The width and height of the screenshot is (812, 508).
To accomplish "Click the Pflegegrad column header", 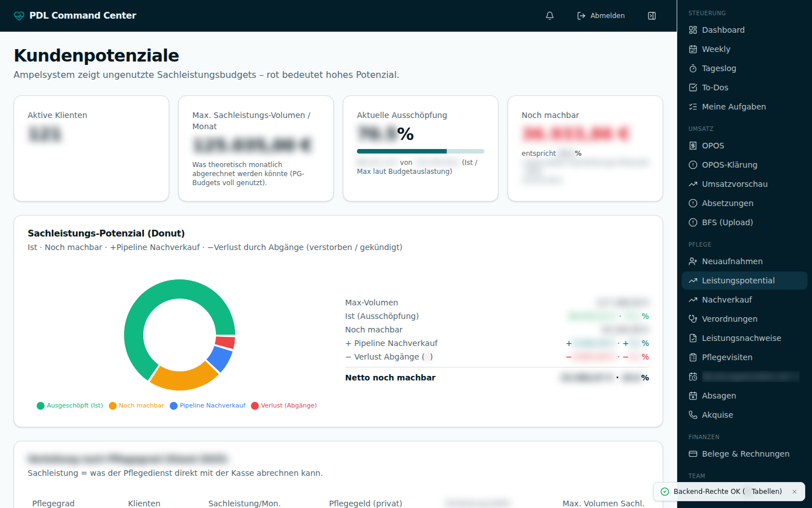I will [54, 503].
